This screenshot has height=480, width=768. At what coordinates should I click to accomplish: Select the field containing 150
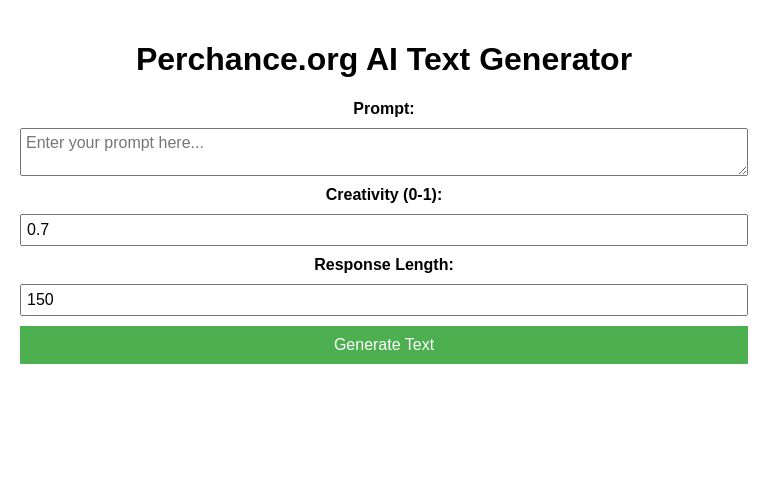click(x=384, y=300)
